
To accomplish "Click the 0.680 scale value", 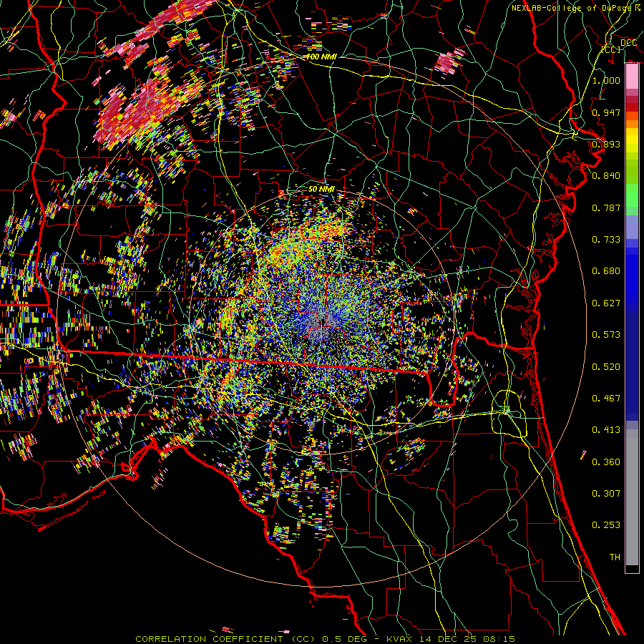I will pos(606,271).
